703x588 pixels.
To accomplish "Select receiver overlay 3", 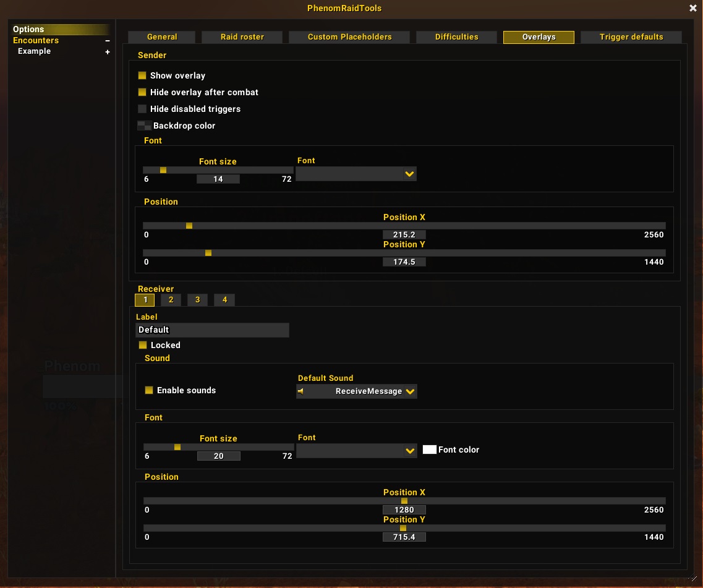I will pyautogui.click(x=197, y=300).
